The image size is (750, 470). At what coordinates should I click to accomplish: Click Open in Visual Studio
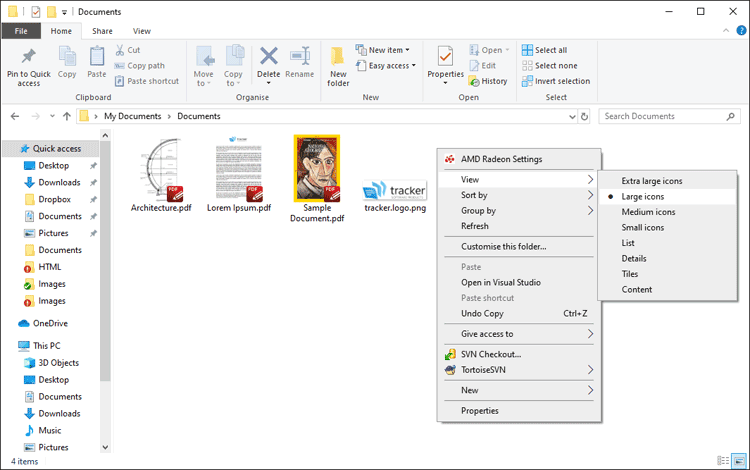(x=519, y=283)
